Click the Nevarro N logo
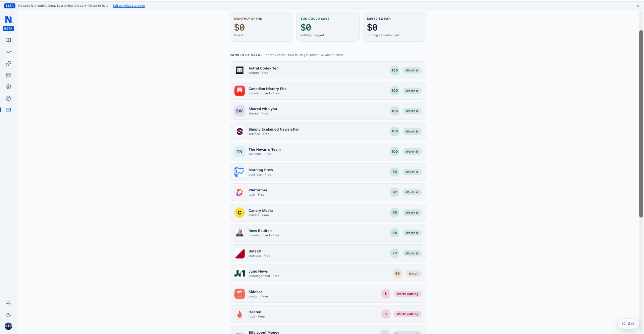This screenshot has width=644, height=334. click(x=8, y=19)
